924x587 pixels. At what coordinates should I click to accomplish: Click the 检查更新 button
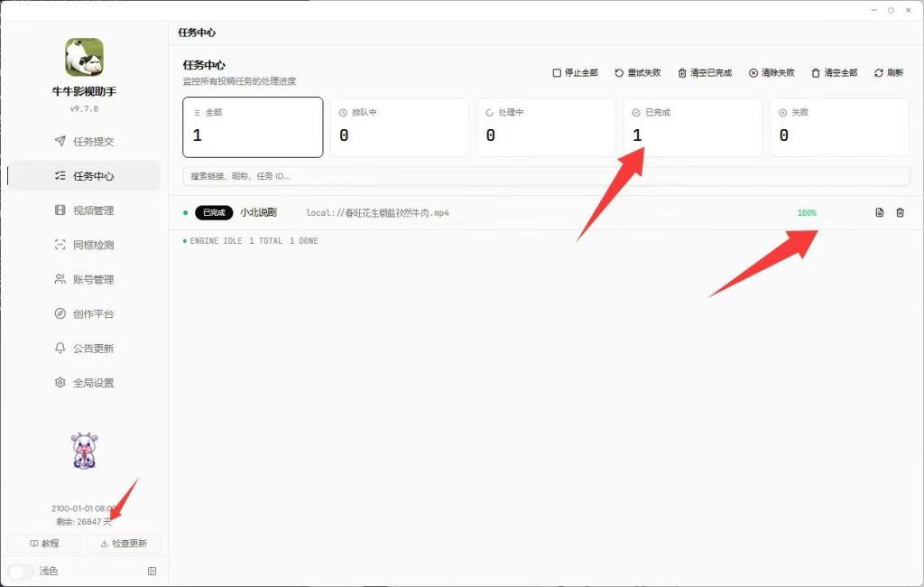[x=124, y=544]
